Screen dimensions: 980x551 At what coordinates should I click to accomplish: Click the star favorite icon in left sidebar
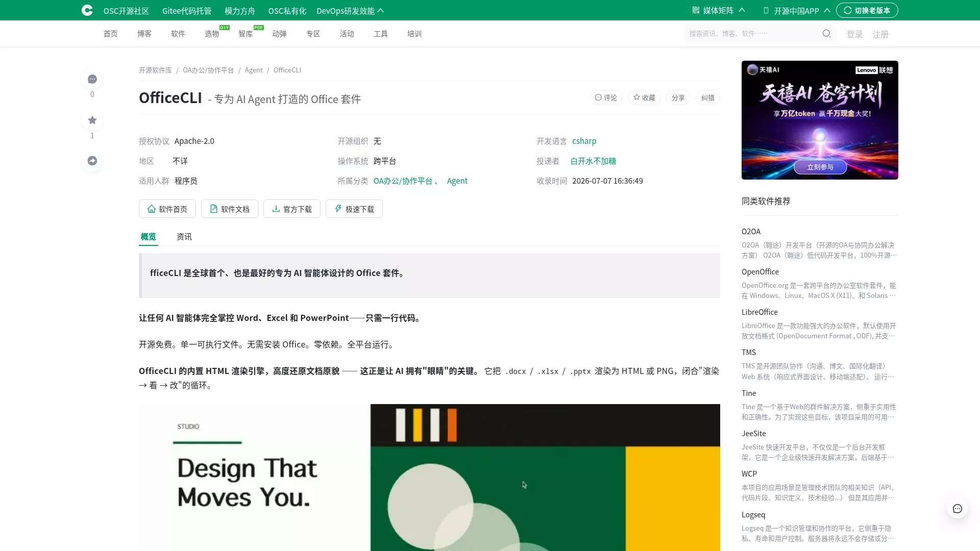(92, 120)
